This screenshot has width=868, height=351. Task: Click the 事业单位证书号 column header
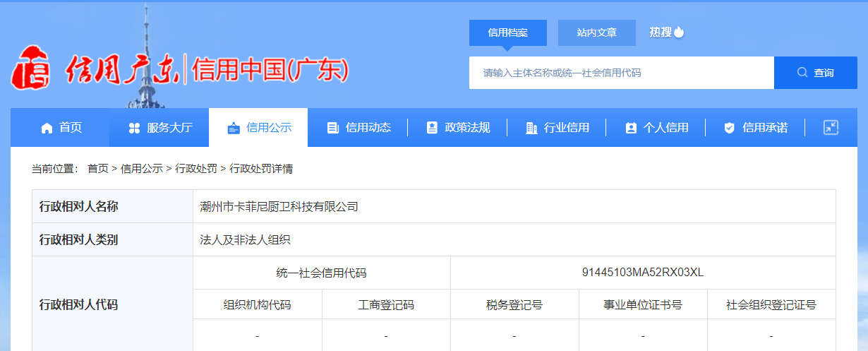coord(643,305)
